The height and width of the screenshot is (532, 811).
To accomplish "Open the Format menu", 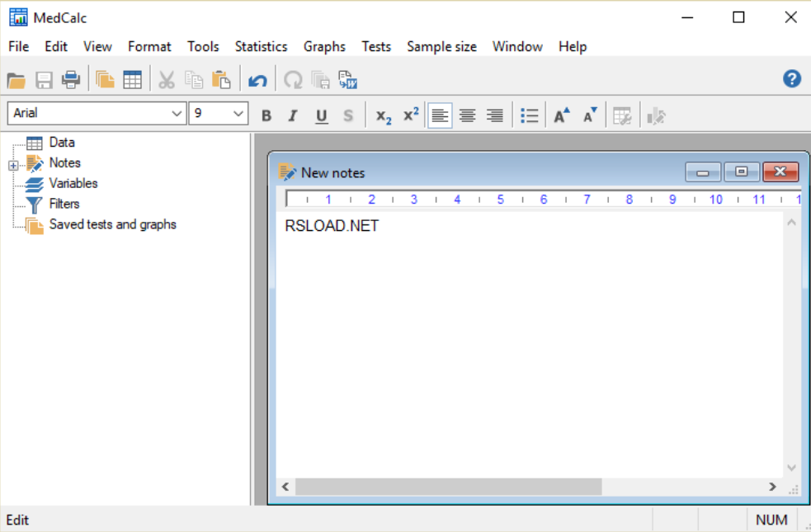I will pos(149,46).
